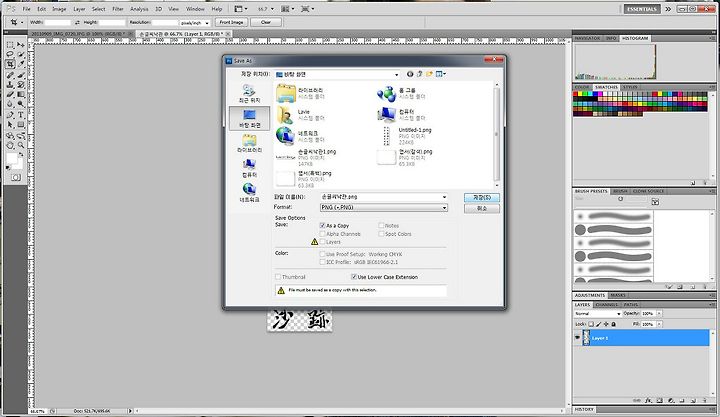Hide Layer 1 with eye icon

pyautogui.click(x=578, y=338)
